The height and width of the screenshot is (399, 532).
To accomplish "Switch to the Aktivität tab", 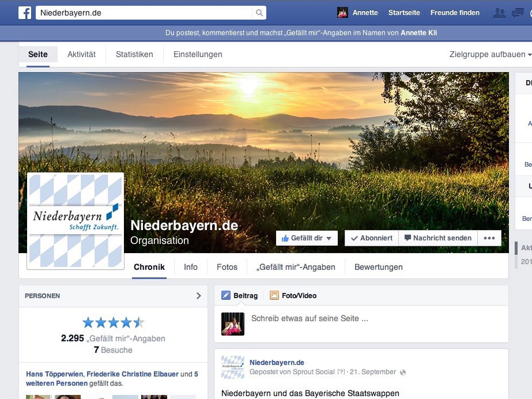I will click(81, 55).
